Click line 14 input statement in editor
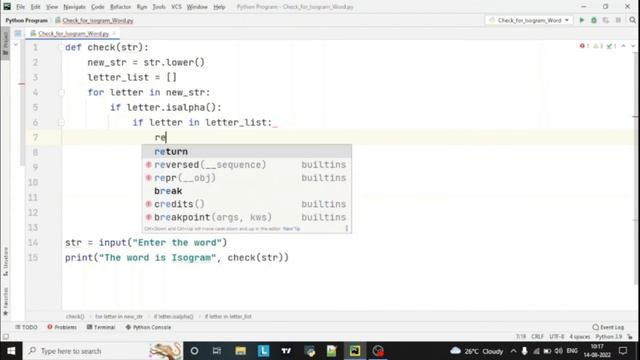This screenshot has width=640, height=360. [146, 242]
